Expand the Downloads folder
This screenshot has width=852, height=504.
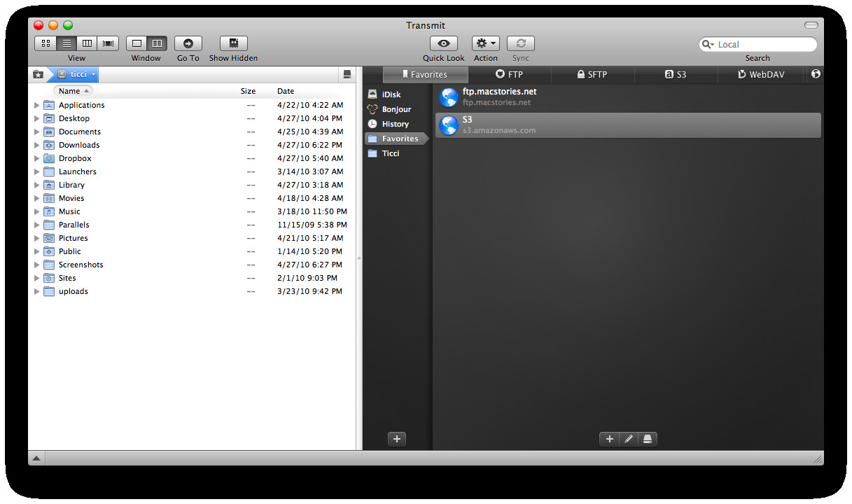37,145
